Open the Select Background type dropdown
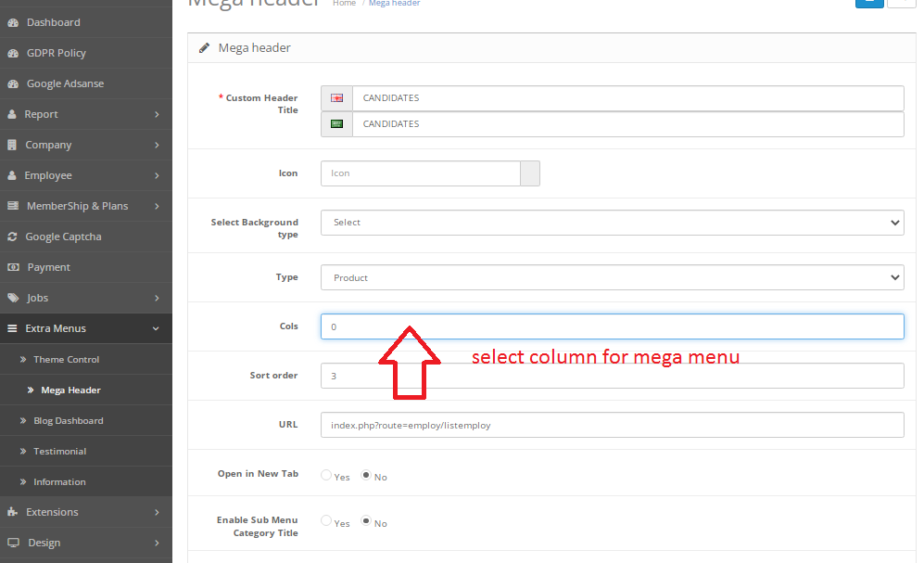 (612, 223)
